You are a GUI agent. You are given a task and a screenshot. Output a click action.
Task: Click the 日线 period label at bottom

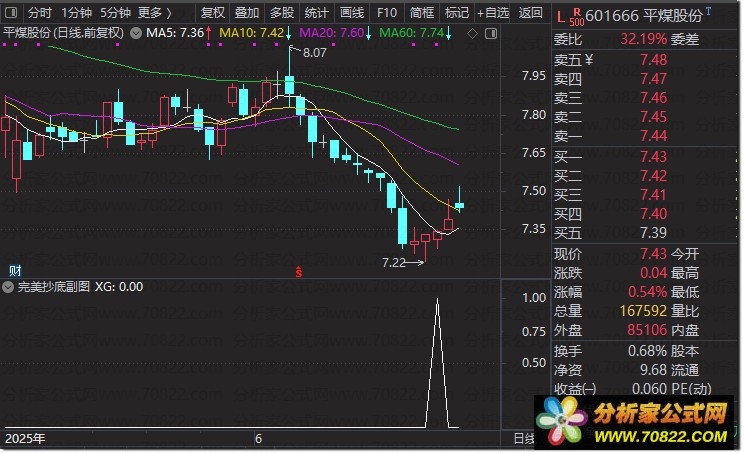pos(524,439)
